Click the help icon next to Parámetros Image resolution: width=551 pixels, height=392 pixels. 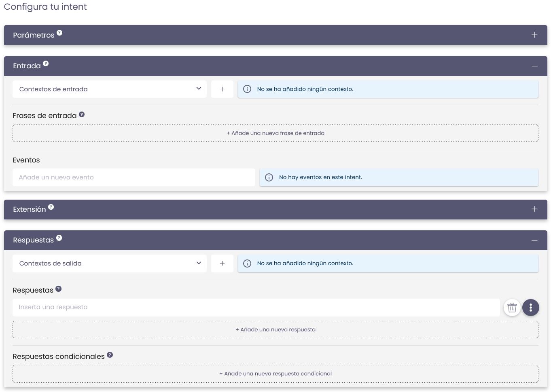(59, 33)
